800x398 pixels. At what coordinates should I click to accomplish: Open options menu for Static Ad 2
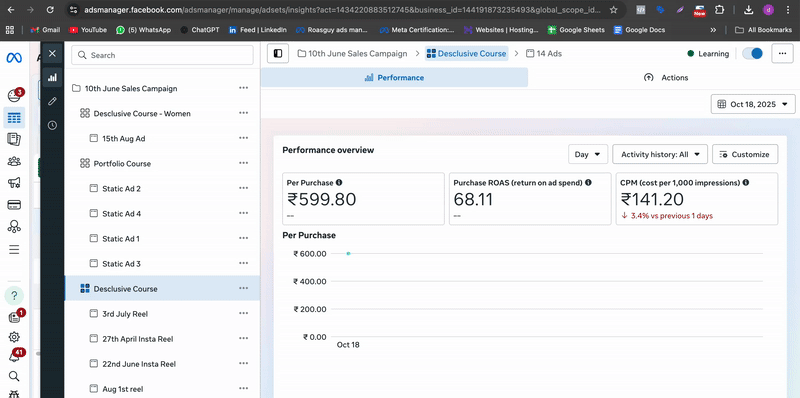pyautogui.click(x=243, y=188)
